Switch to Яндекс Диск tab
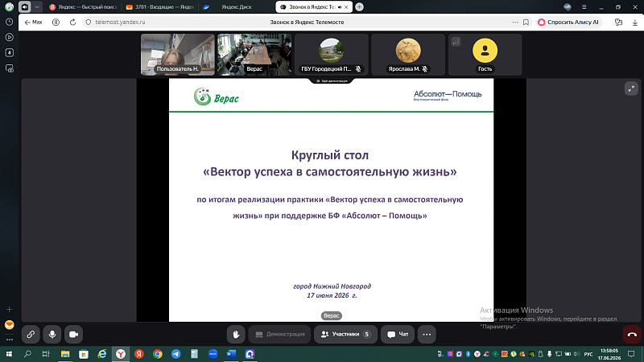The image size is (644, 362). (236, 7)
